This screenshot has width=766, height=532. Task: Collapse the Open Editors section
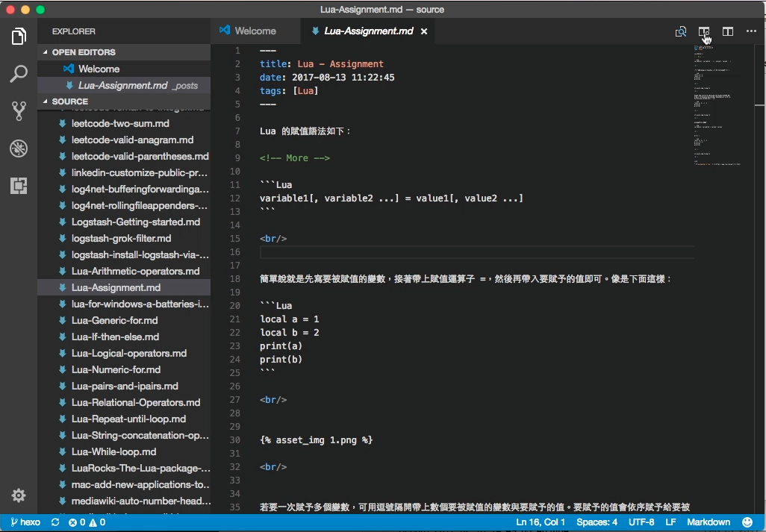pyautogui.click(x=124, y=52)
